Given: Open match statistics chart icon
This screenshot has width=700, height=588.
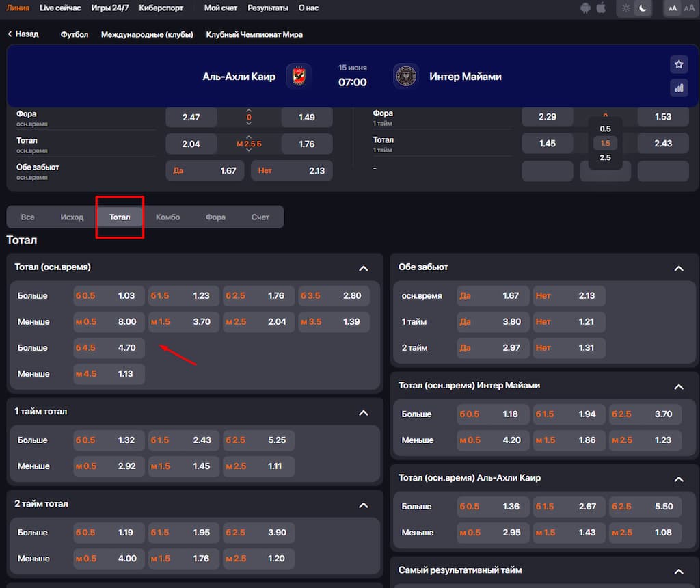Looking at the screenshot, I should pos(679,88).
